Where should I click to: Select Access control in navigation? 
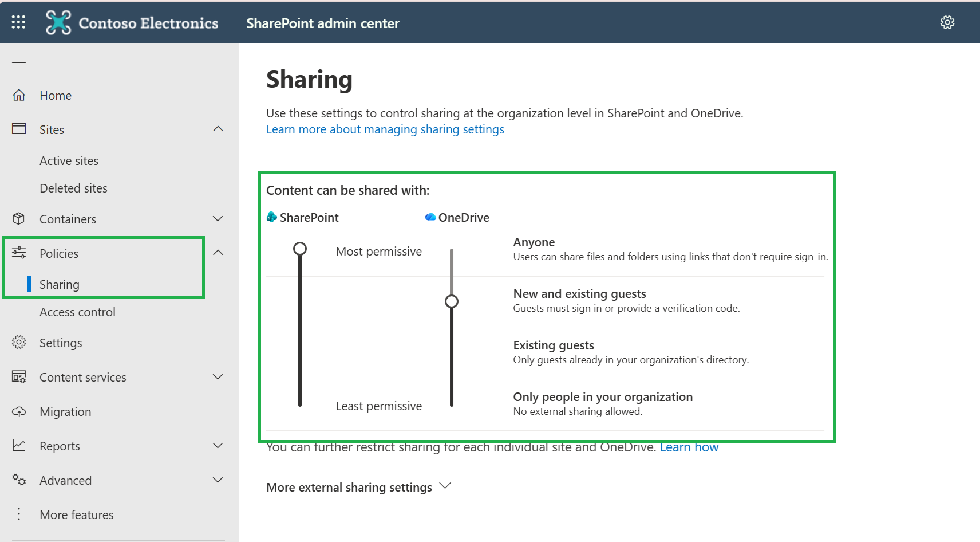coord(77,312)
